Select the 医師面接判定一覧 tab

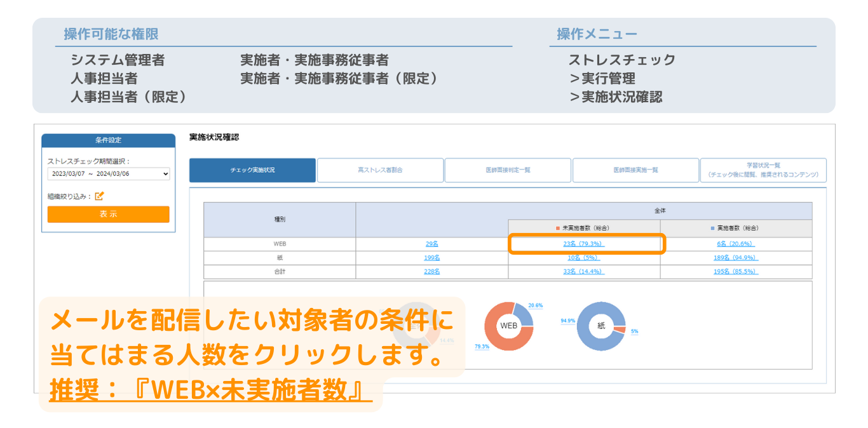tap(508, 170)
